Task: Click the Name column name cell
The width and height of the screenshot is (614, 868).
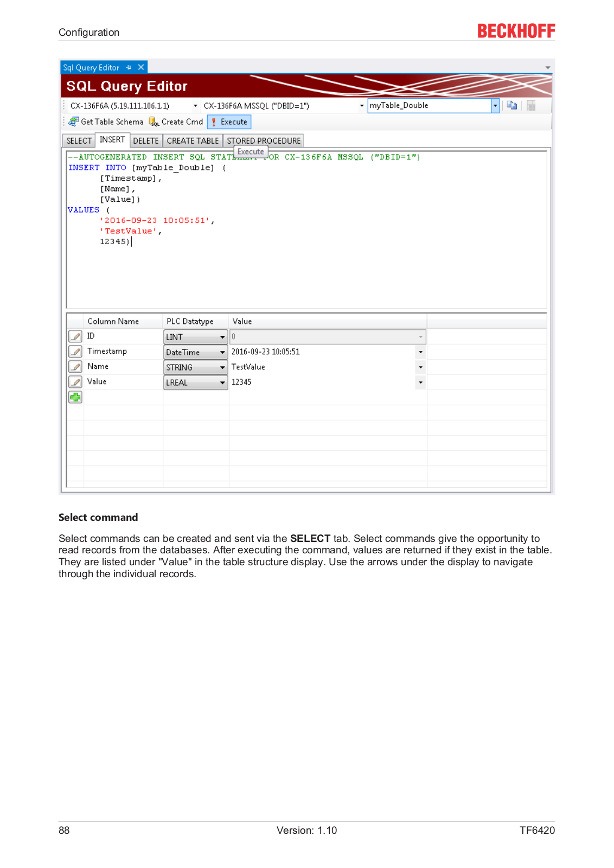Action: tap(123, 367)
